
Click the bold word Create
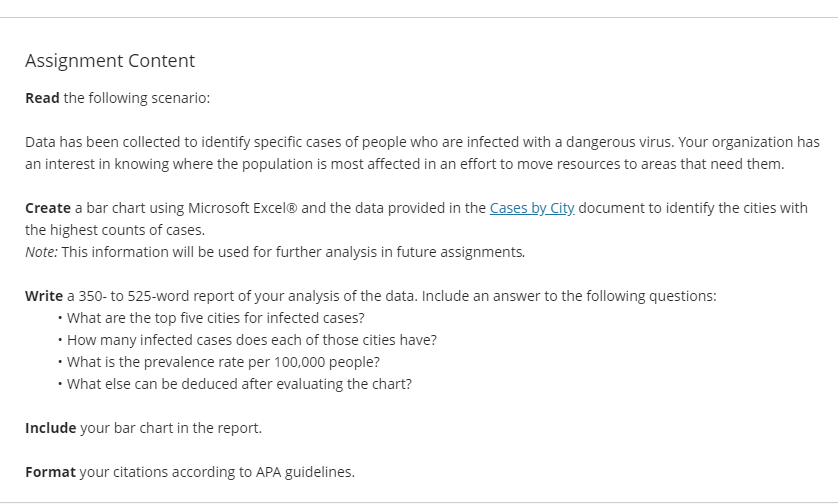point(48,208)
